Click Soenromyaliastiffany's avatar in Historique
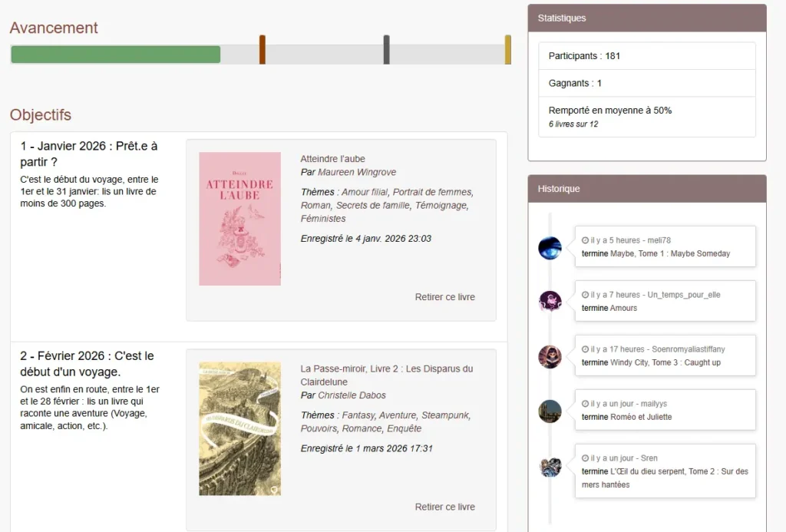786x532 pixels. (x=550, y=356)
